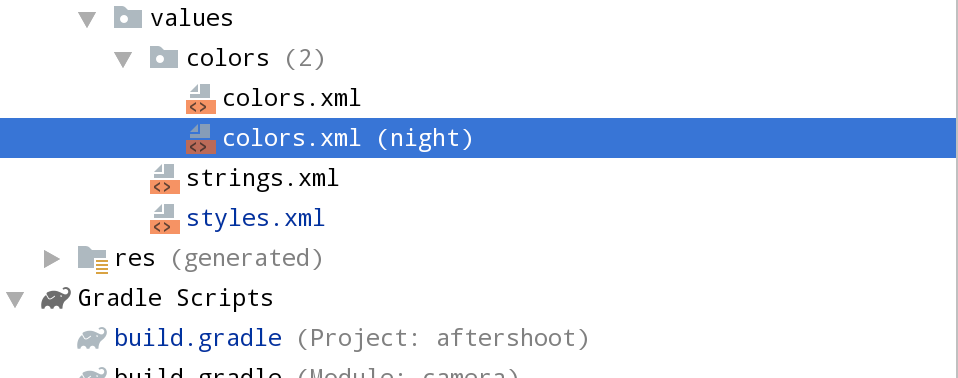Click the Project build.gradle elephant icon
Screen dimensions: 958x378
92,338
